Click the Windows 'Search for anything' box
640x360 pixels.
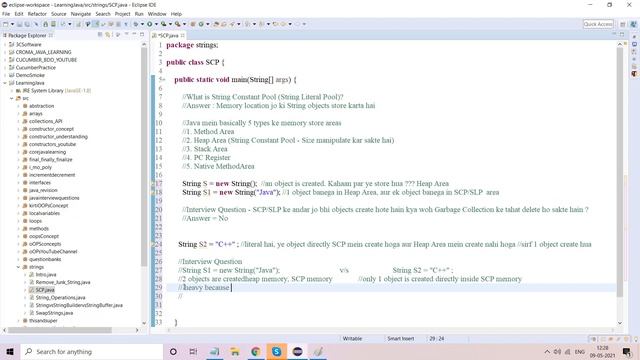92,351
